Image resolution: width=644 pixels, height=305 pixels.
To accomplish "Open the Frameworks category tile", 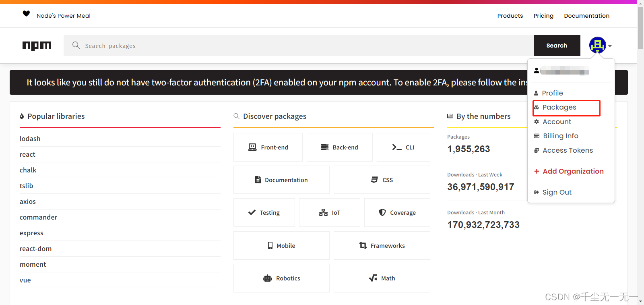I will [x=382, y=245].
